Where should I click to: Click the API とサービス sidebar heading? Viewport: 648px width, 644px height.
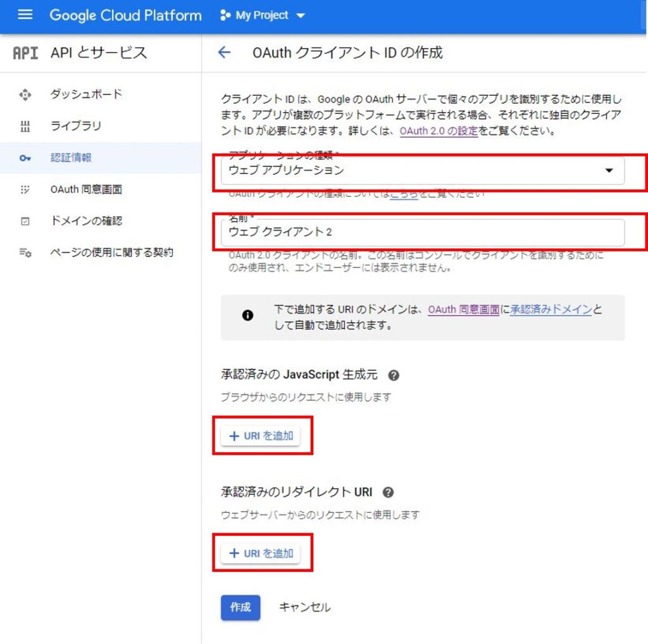point(99,53)
